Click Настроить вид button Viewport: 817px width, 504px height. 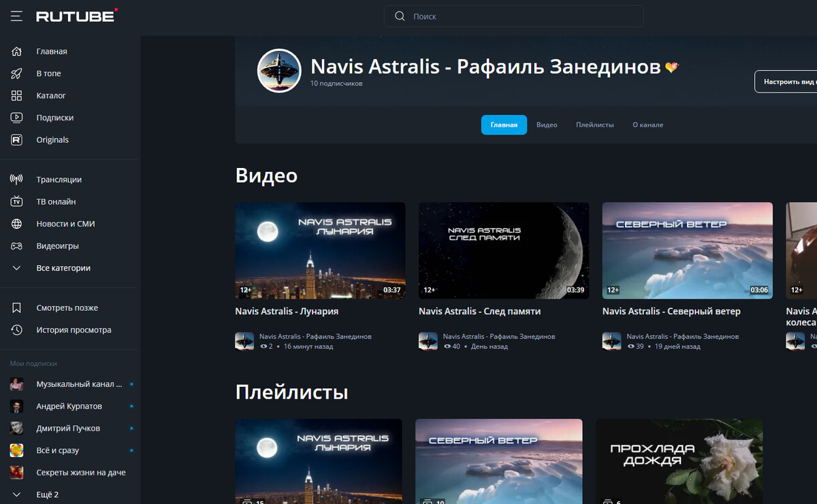pos(786,82)
